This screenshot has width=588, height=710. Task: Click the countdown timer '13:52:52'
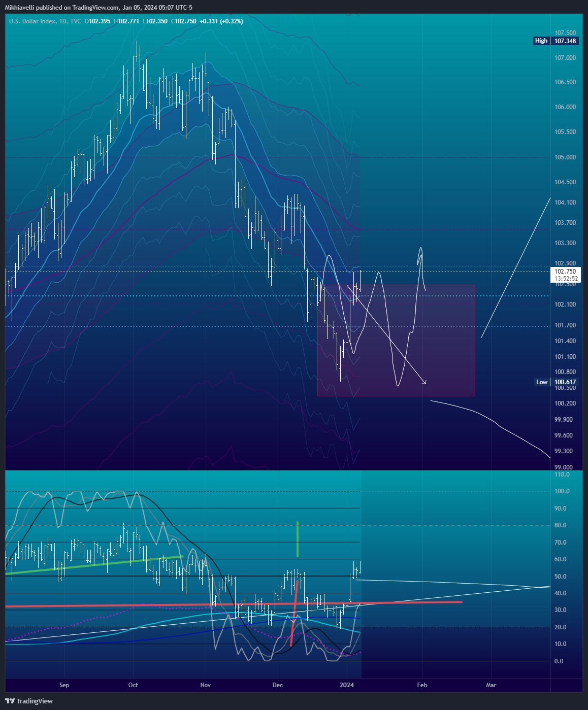point(565,279)
